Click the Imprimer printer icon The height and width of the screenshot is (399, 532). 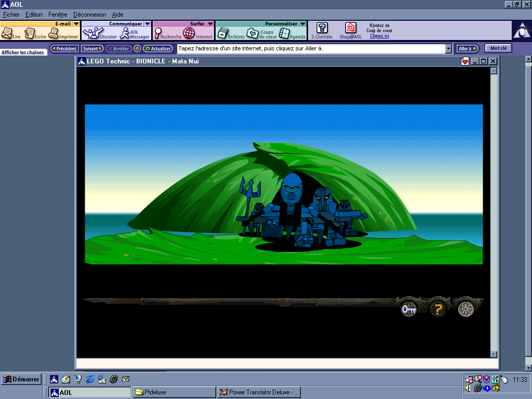pos(63,33)
